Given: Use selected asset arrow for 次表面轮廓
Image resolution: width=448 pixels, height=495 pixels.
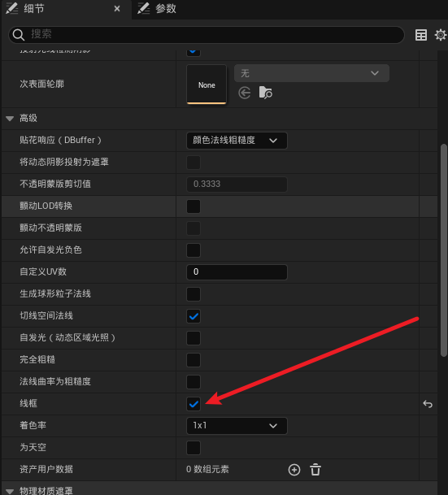Looking at the screenshot, I should tap(245, 93).
